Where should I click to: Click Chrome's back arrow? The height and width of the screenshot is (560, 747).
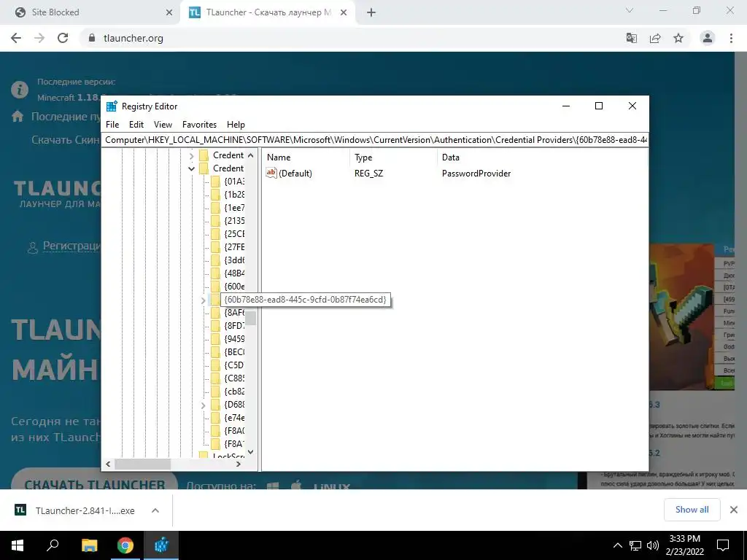16,38
